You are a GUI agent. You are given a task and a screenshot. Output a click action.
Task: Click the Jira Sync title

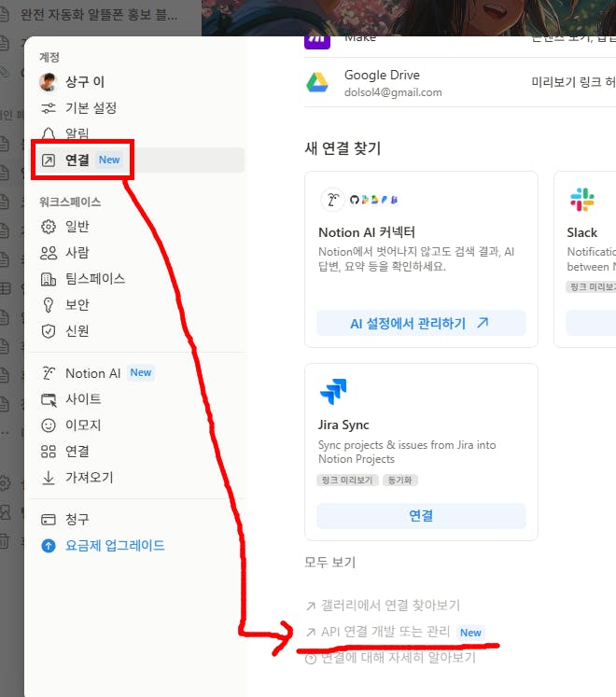click(343, 425)
